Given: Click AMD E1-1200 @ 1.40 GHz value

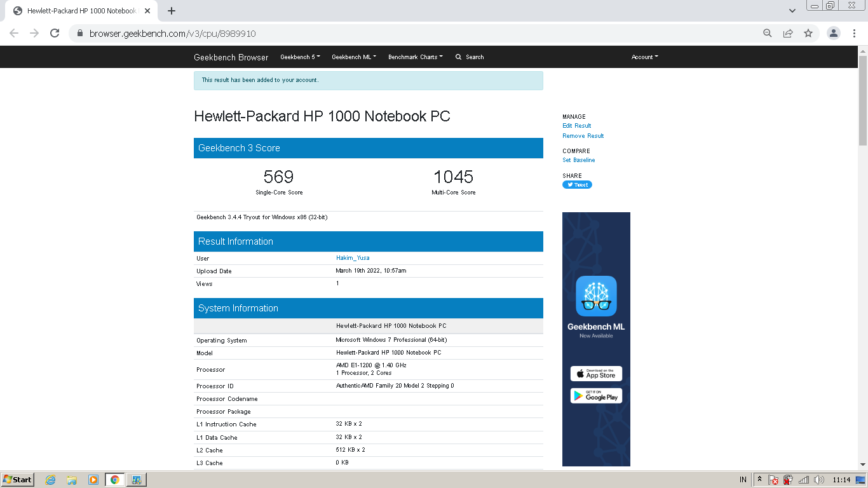Looking at the screenshot, I should (x=371, y=365).
